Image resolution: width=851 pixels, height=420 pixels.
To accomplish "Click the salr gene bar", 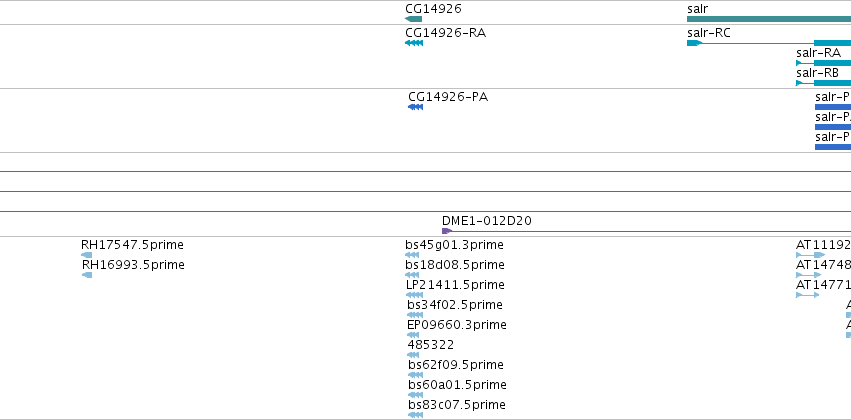I will (769, 20).
